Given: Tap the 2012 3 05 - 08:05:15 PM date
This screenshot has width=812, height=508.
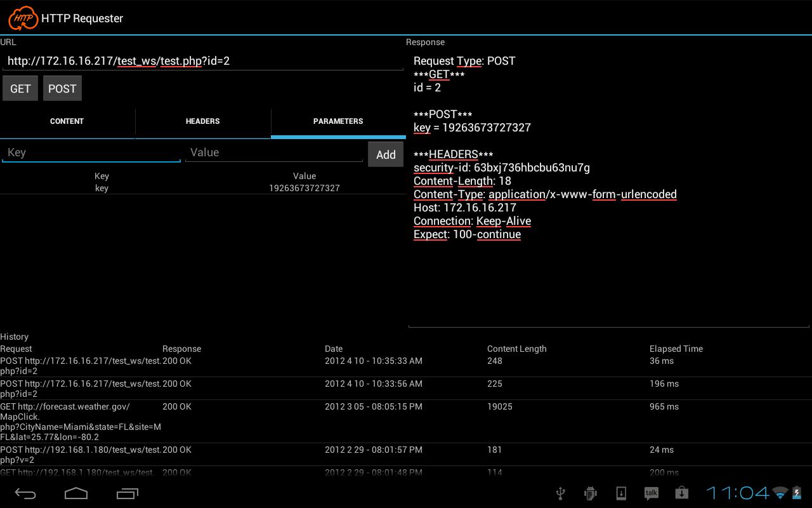Looking at the screenshot, I should click(374, 406).
